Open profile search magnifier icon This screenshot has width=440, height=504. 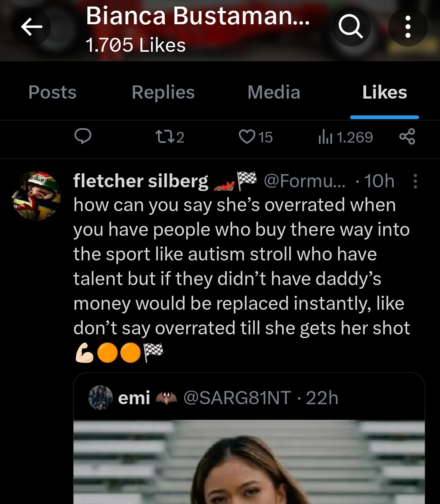click(351, 27)
